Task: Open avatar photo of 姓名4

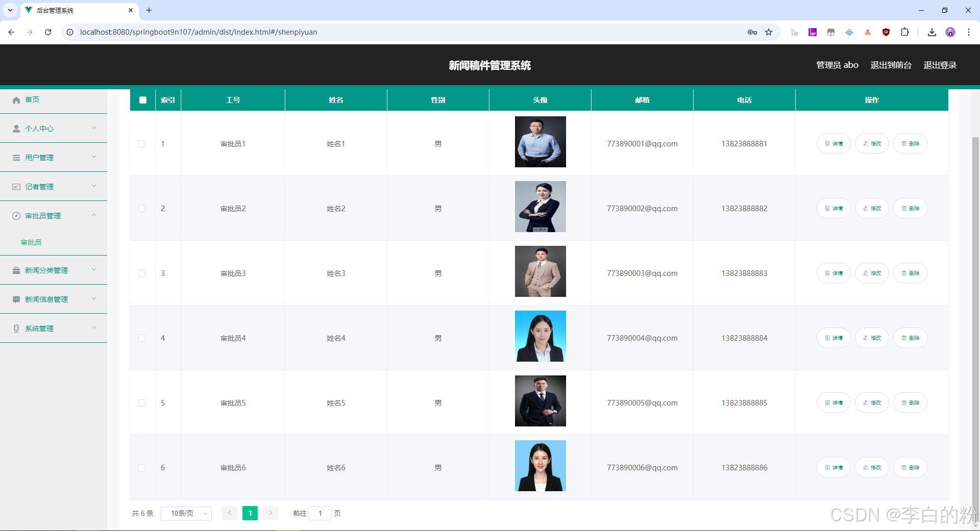Action: pyautogui.click(x=540, y=336)
